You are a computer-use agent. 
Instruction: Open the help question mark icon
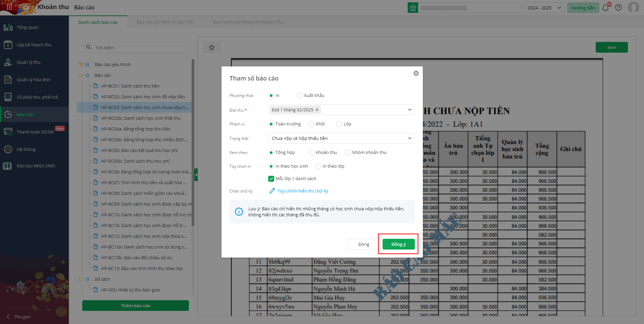tap(618, 8)
